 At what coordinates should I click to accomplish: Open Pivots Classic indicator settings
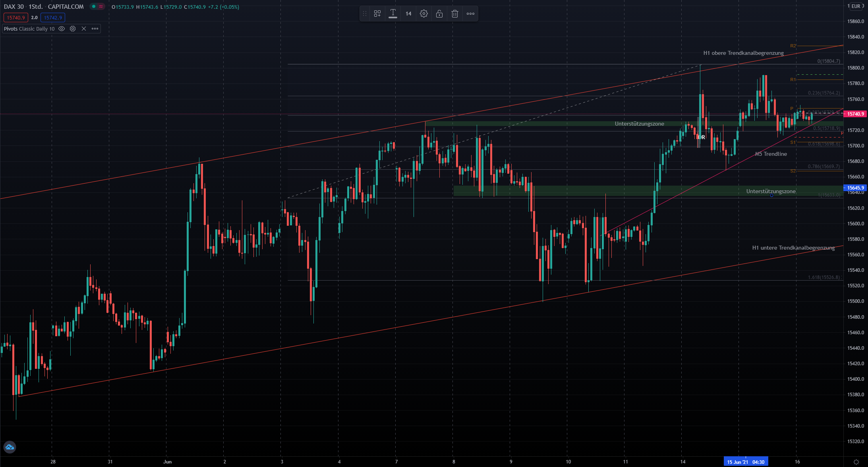click(x=73, y=29)
